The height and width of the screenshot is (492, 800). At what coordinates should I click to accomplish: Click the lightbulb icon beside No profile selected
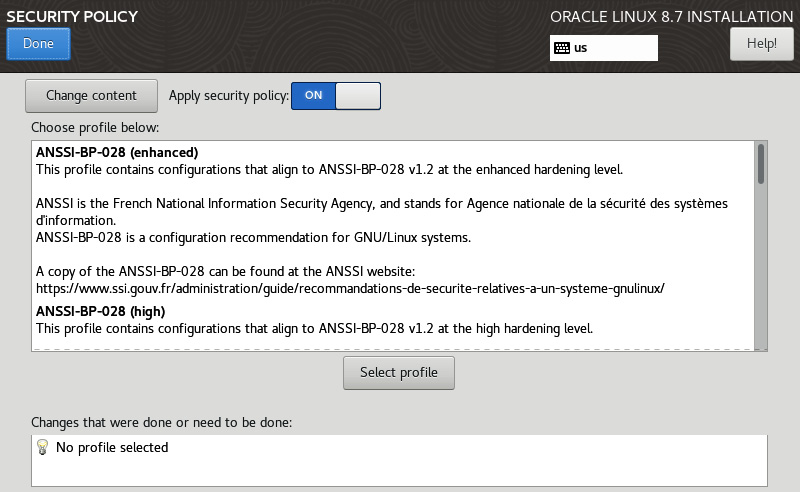[42, 447]
